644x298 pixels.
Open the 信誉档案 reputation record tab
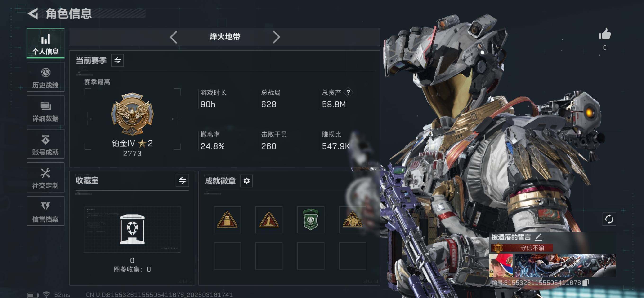[x=45, y=211]
